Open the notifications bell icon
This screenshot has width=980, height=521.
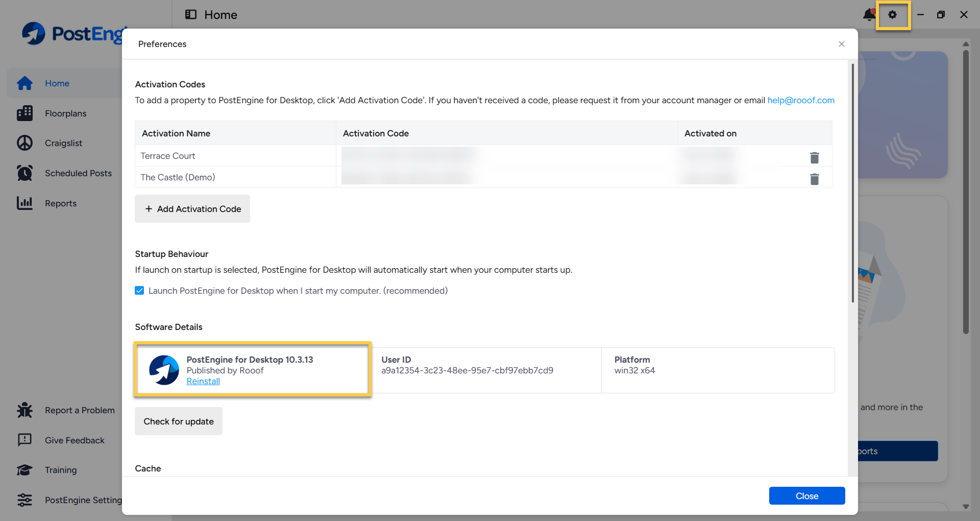tap(869, 15)
